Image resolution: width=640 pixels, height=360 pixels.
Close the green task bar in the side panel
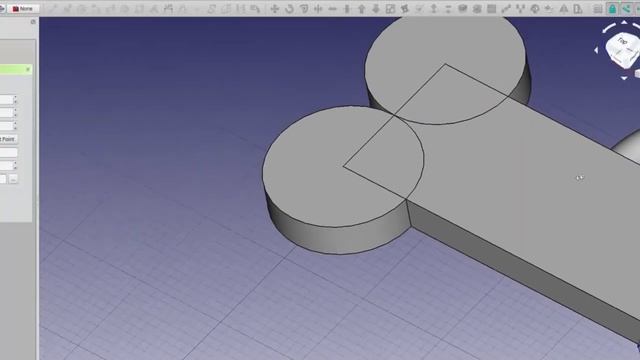tap(28, 69)
